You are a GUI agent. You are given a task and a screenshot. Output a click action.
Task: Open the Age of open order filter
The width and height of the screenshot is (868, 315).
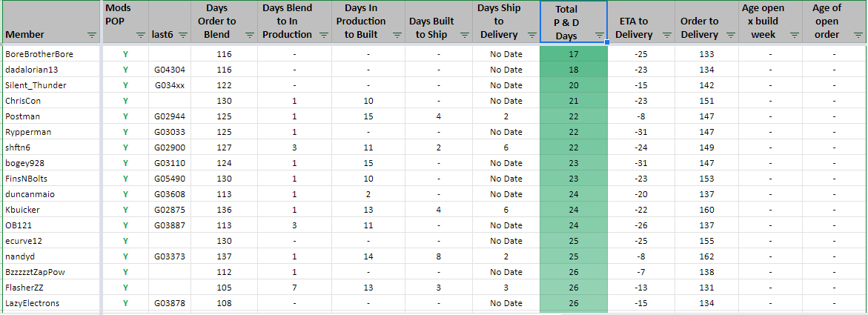point(858,35)
